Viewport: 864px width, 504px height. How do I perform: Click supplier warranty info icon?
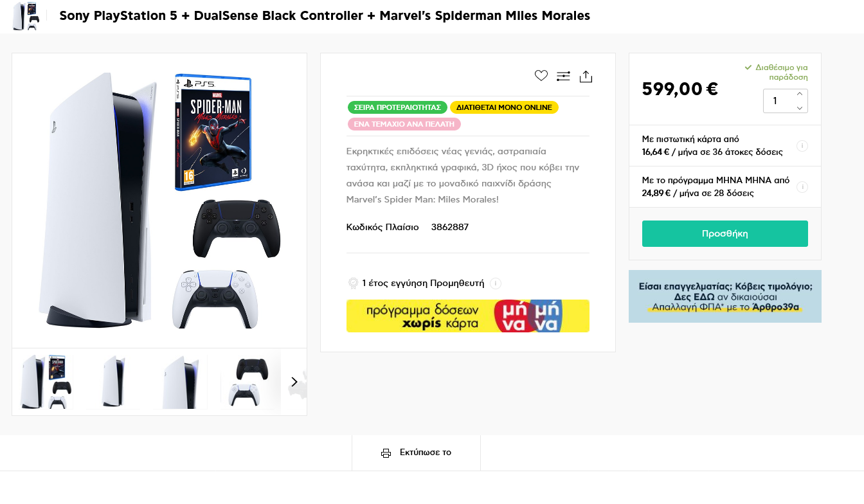(495, 283)
